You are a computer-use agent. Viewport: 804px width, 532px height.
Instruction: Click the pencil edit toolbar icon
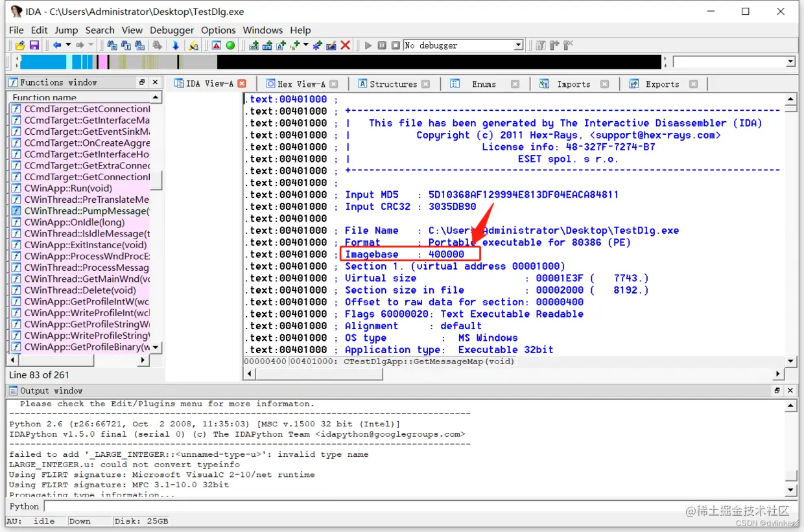pyautogui.click(x=331, y=45)
